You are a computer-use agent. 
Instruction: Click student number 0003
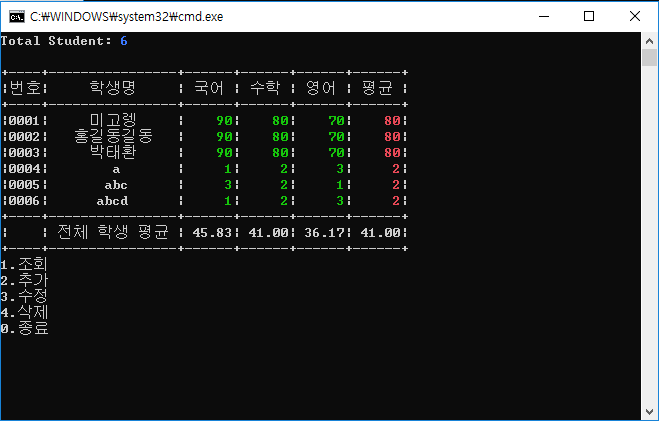24,153
